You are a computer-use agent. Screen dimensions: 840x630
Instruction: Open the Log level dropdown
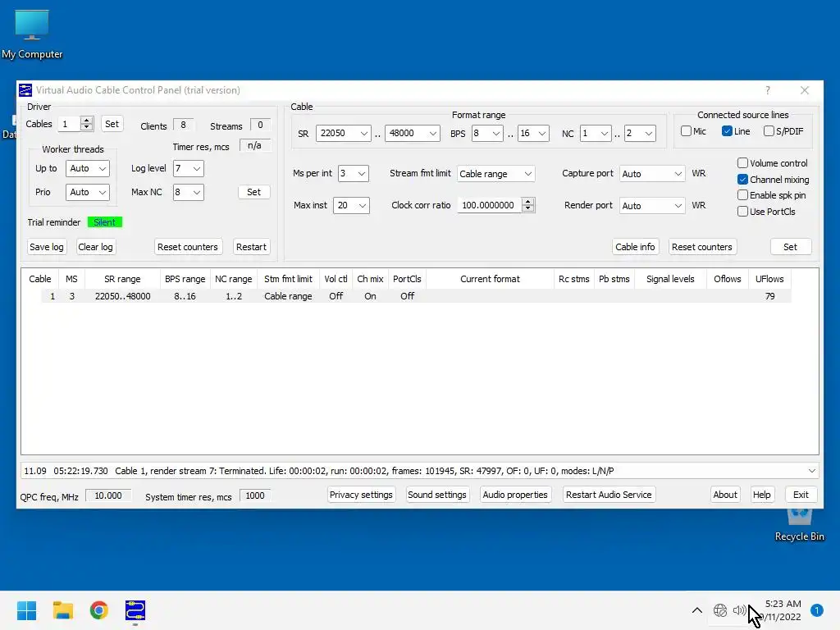188,168
